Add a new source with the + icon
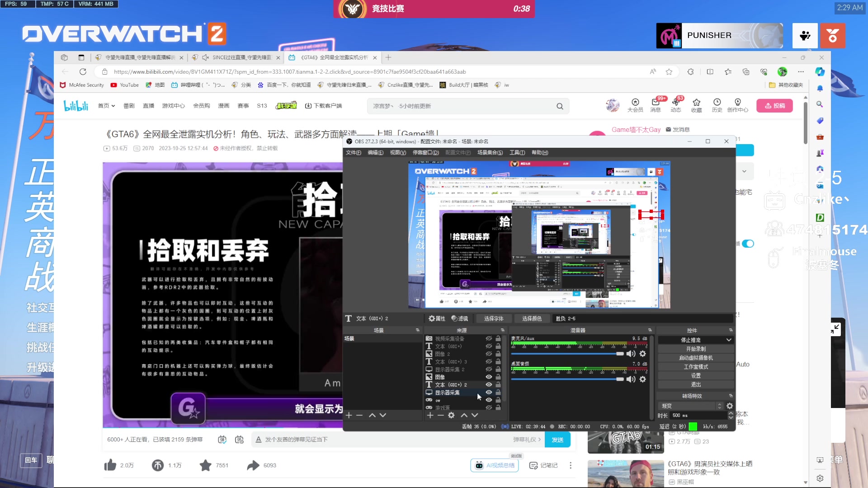Image resolution: width=868 pixels, height=488 pixels. click(x=429, y=415)
